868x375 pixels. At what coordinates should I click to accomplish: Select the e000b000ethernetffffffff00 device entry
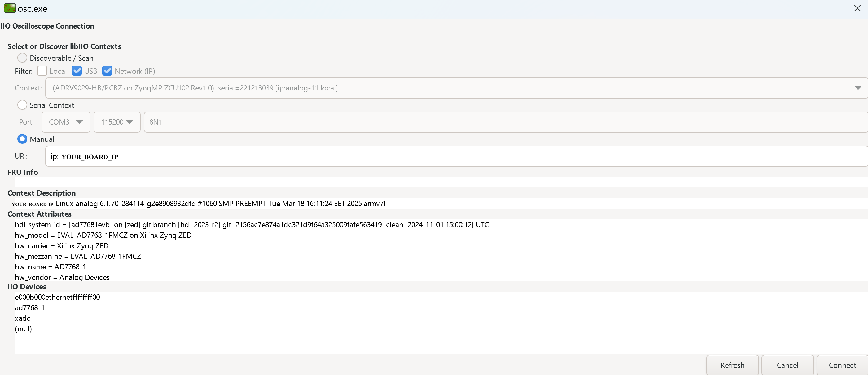[x=57, y=297]
